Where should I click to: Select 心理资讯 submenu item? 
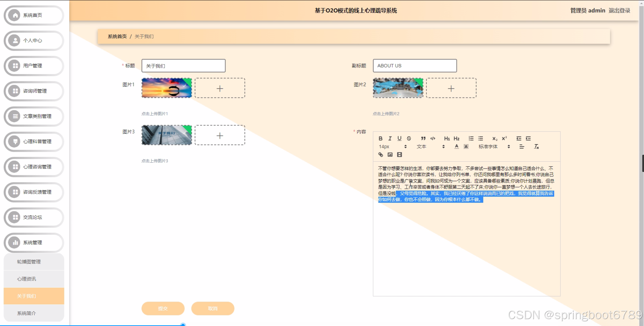[x=34, y=279]
